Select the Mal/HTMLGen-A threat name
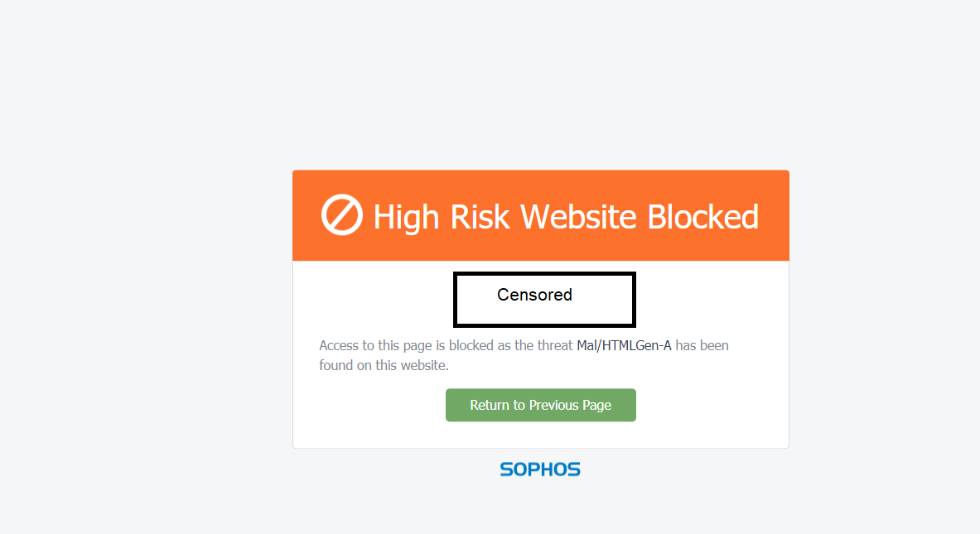 coord(624,345)
